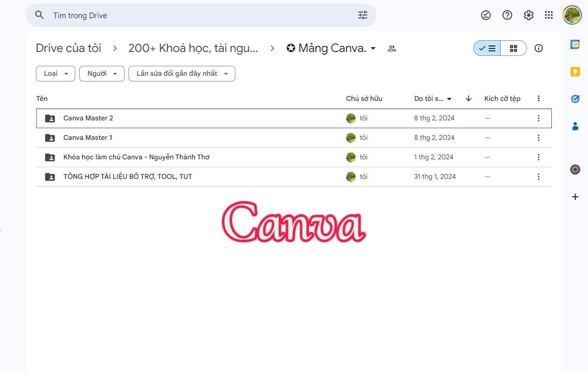Screen dimensions: 588x372
Task: Open the Loại filter dropdown
Action: pyautogui.click(x=55, y=74)
